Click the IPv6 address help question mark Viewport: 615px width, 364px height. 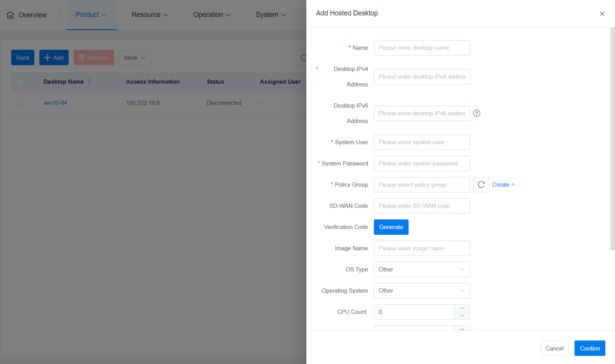pos(476,113)
